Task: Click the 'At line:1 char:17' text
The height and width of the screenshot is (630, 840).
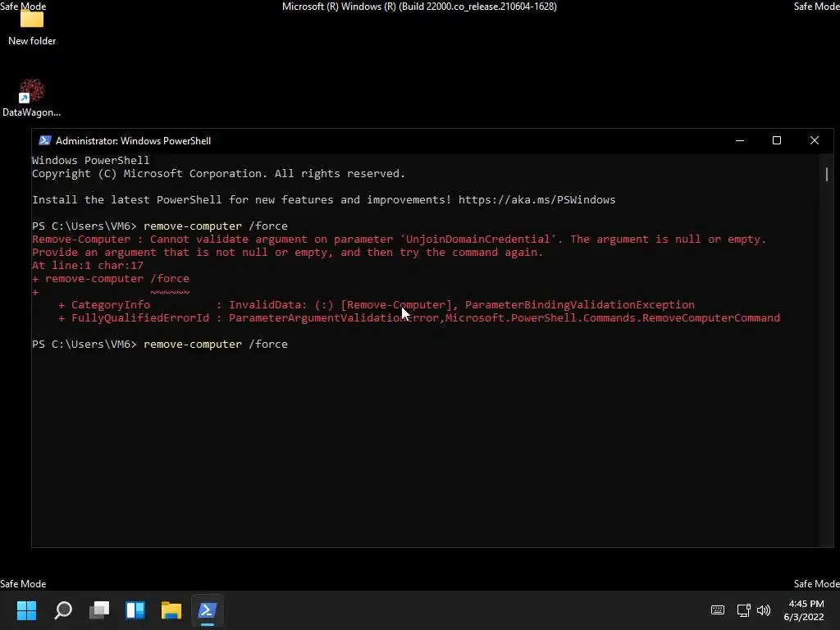Action: (87, 265)
